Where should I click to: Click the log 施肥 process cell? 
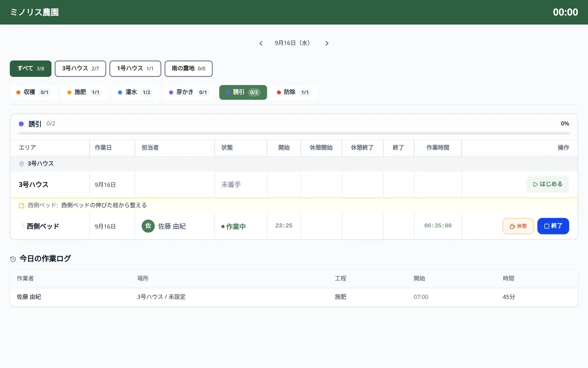coord(341,297)
